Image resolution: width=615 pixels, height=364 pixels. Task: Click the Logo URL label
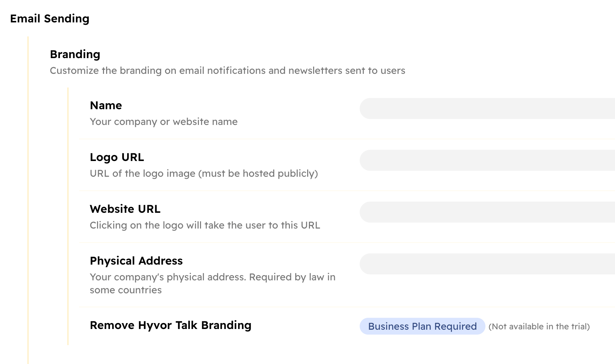[117, 157]
